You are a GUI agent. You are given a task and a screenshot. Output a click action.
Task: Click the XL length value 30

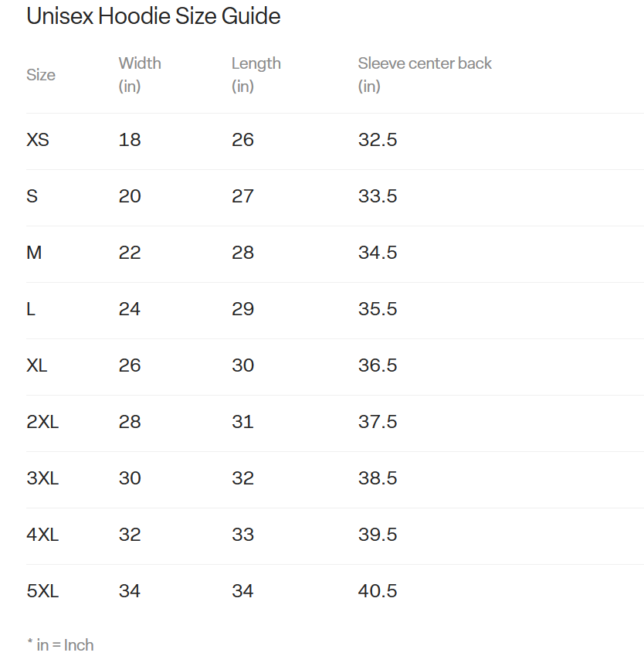coord(242,365)
